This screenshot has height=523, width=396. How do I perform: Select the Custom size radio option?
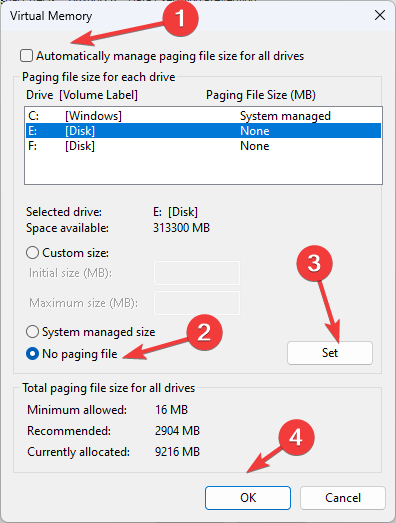click(x=32, y=253)
